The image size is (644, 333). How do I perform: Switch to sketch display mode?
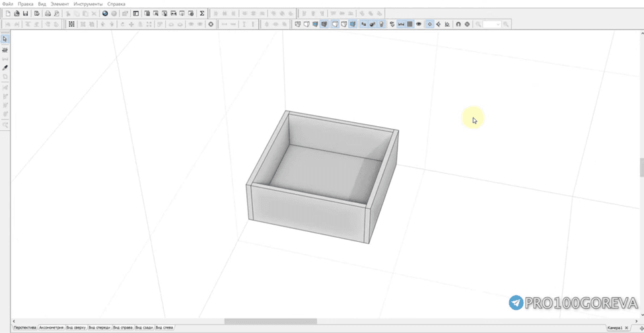click(x=306, y=24)
